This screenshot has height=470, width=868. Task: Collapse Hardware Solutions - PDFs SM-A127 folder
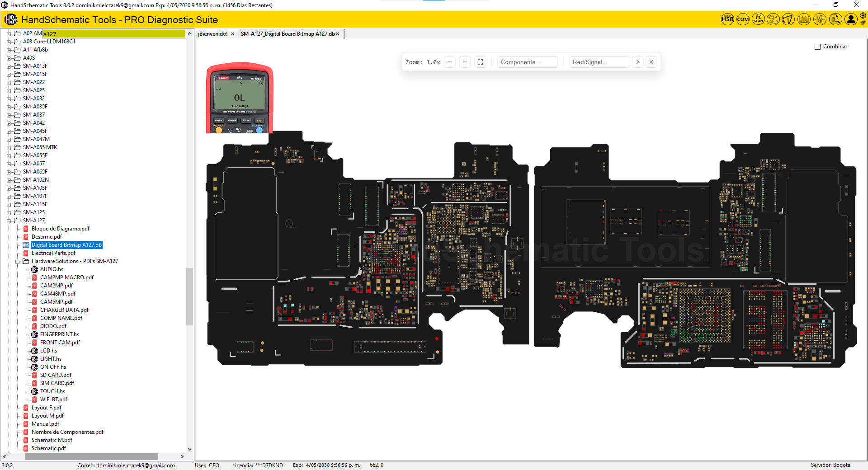click(18, 262)
